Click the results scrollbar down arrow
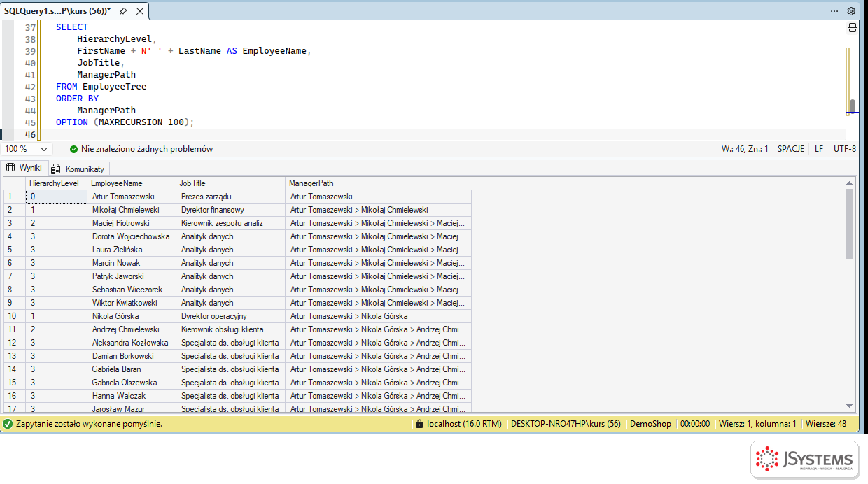Screen dimensions: 868x484 point(850,406)
